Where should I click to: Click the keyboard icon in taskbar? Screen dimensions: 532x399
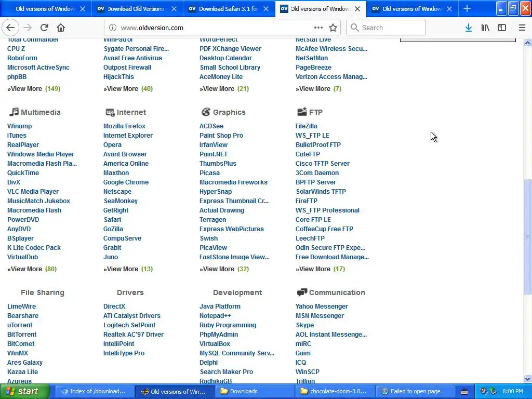[x=464, y=392]
